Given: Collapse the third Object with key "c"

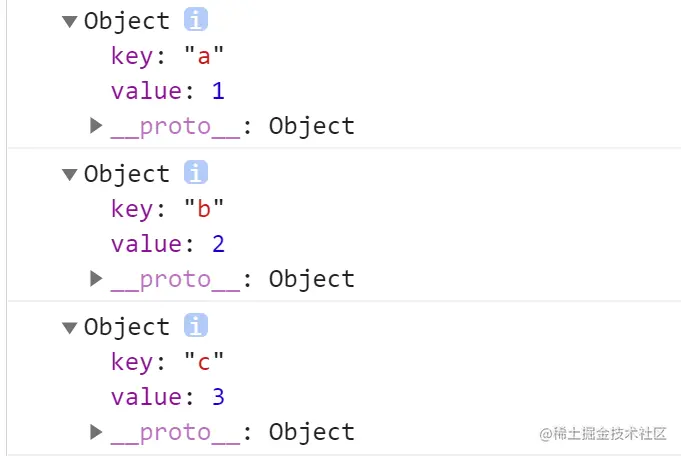Looking at the screenshot, I should coord(69,327).
